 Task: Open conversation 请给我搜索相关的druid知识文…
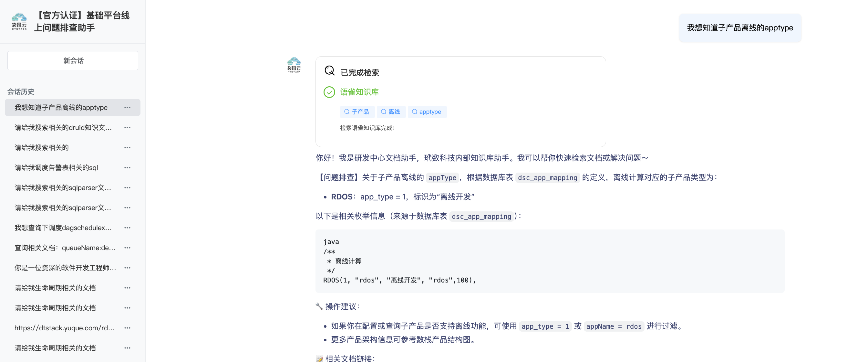pyautogui.click(x=72, y=128)
